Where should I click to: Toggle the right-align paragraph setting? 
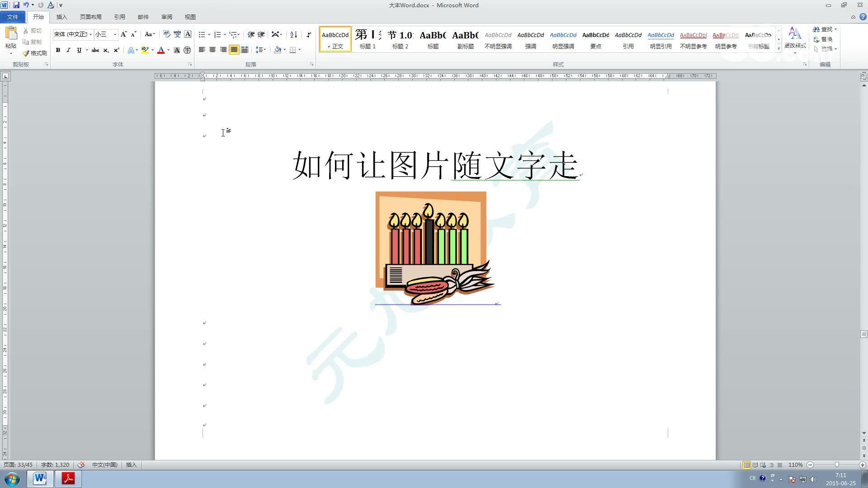[223, 50]
